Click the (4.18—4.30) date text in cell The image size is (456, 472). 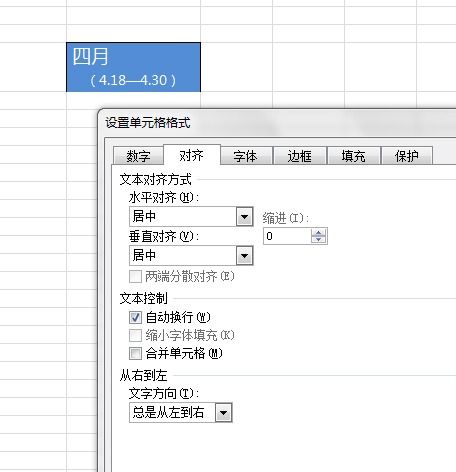tap(133, 80)
